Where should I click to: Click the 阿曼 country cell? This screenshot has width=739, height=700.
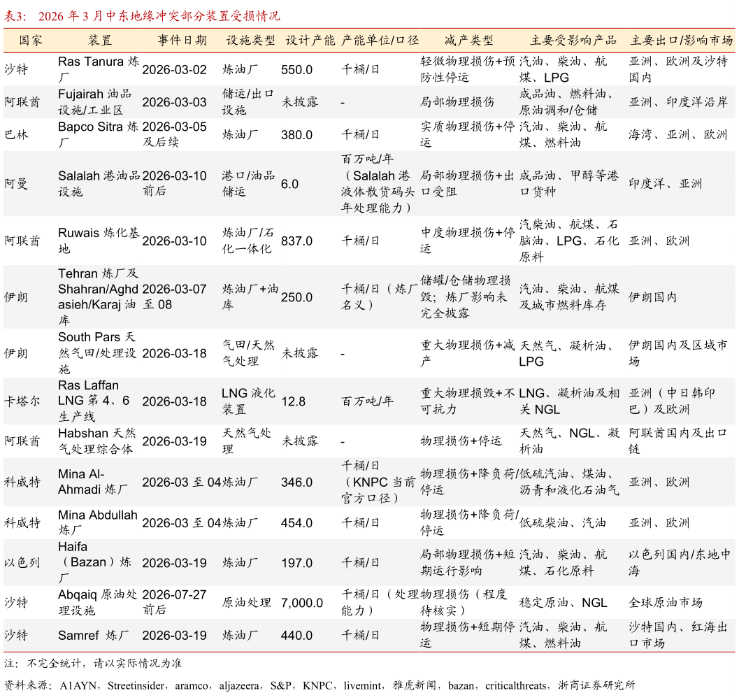point(17,184)
